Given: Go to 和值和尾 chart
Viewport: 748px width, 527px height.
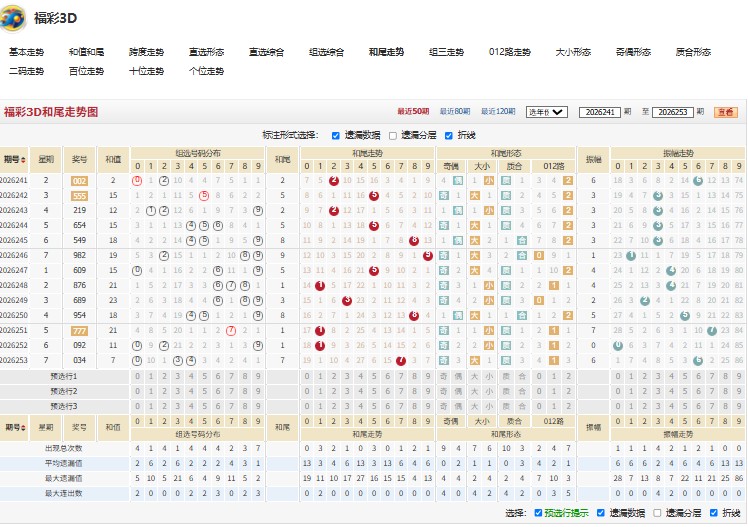Looking at the screenshot, I should pos(86,52).
